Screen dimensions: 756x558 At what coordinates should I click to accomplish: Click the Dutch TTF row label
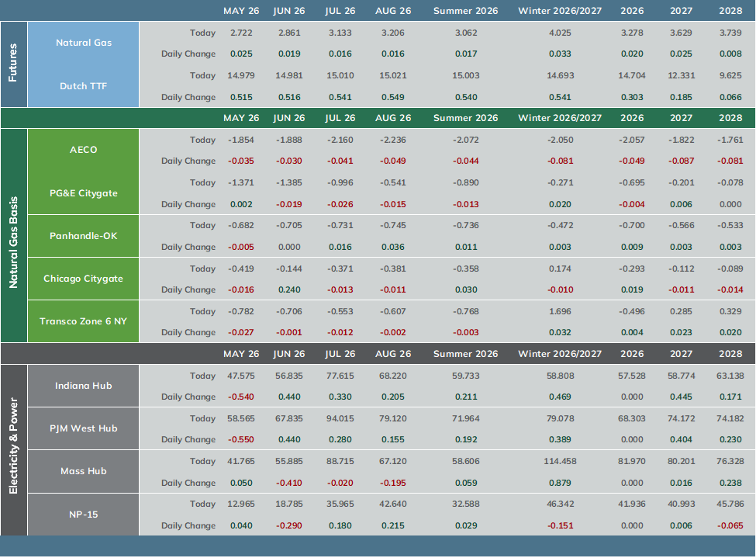pyautogui.click(x=84, y=86)
